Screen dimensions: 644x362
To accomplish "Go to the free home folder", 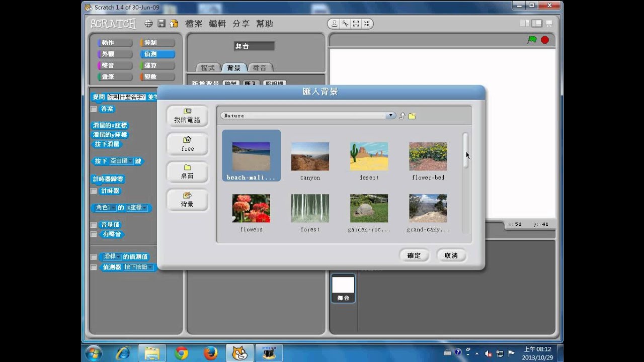I will point(187,144).
